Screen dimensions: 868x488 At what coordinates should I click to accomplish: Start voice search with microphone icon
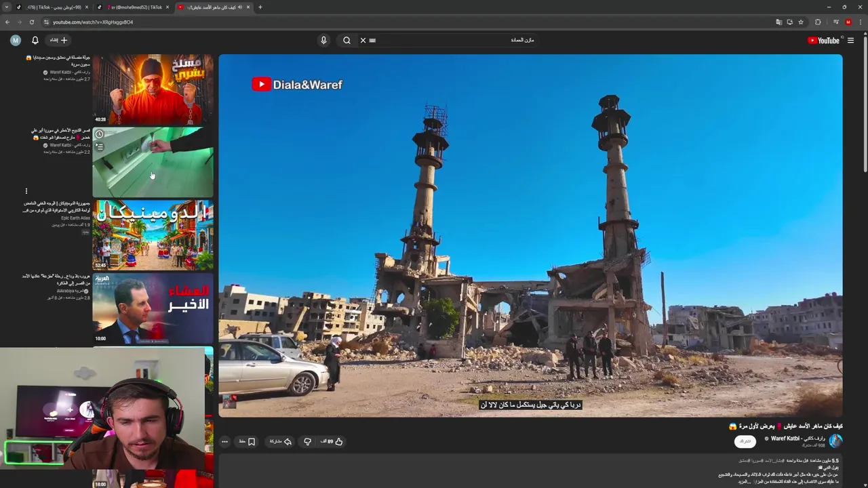(x=323, y=40)
